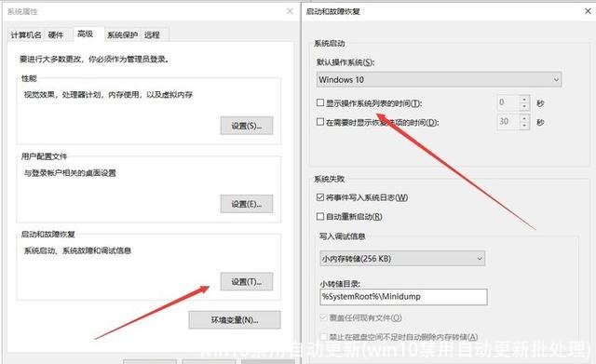
Task: Click the 写入调试信息 group label
Action: pos(343,236)
